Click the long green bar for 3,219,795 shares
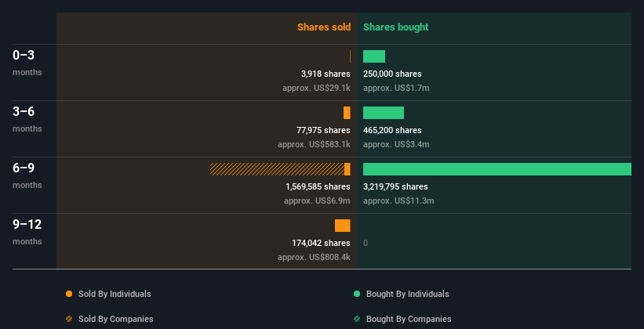Image resolution: width=644 pixels, height=329 pixels. pos(497,169)
